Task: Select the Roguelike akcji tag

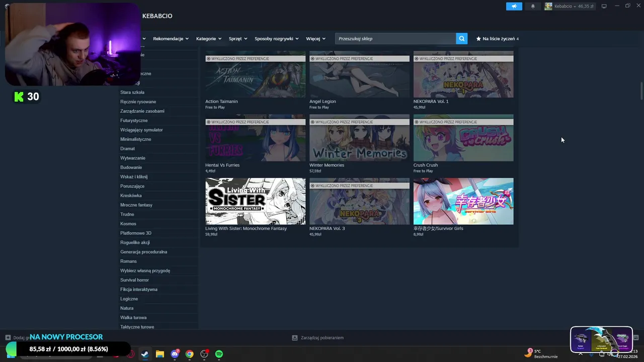Action: pyautogui.click(x=135, y=242)
